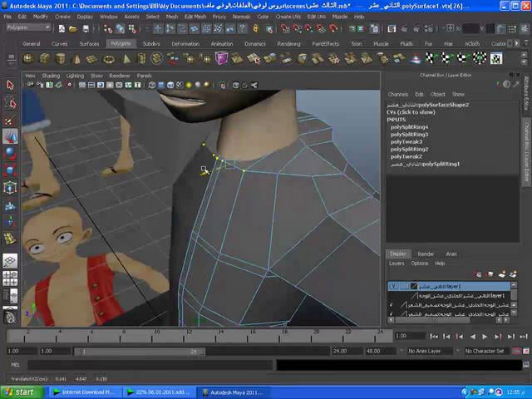Click the question mark status icon
Viewport: 532px width, 399px height.
(x=242, y=29)
